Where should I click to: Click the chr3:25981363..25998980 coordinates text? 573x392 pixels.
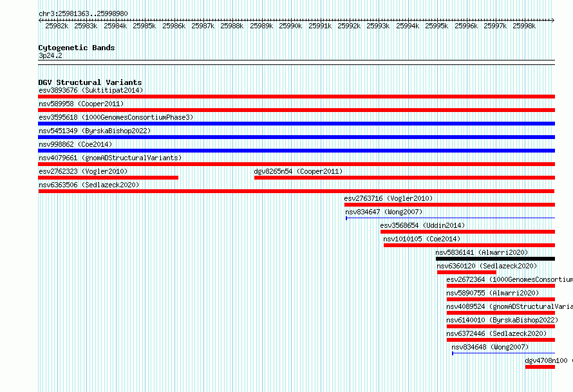tap(83, 14)
